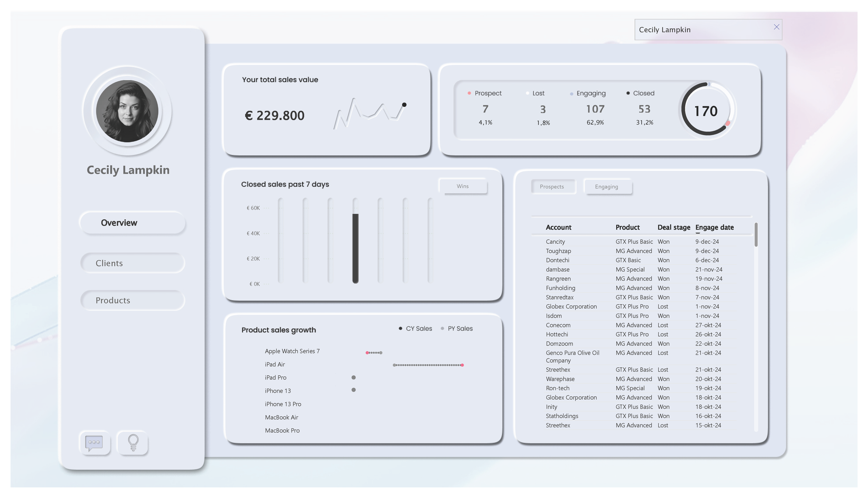Sort the table by Engage date
This screenshot has width=868, height=498.
click(x=715, y=227)
